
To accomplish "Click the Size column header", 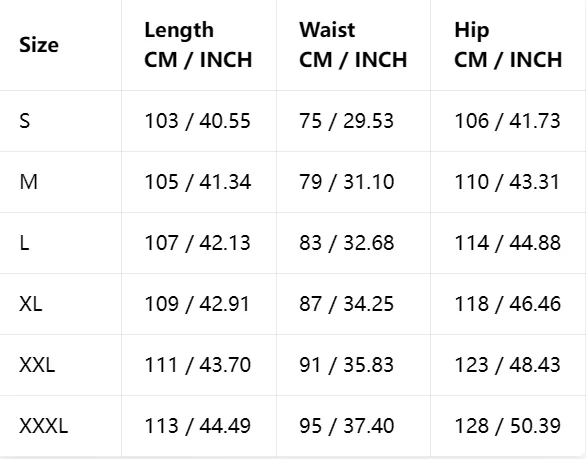I will (39, 45).
